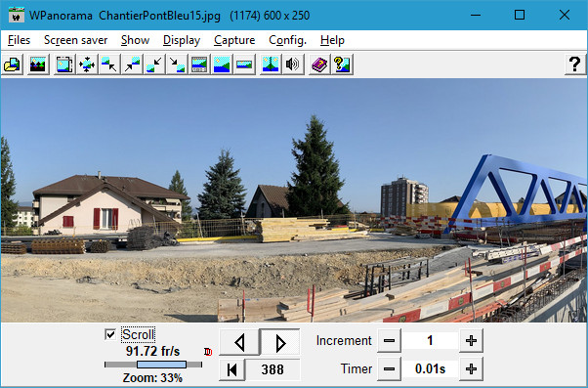Click the 91.72 fr/s frame rate text
The height and width of the screenshot is (388, 588).
click(152, 351)
